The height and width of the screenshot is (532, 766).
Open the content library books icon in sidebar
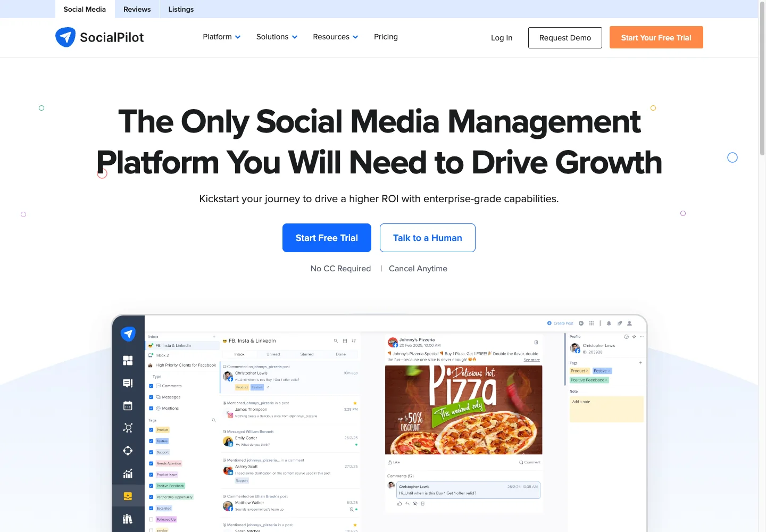coord(128,519)
